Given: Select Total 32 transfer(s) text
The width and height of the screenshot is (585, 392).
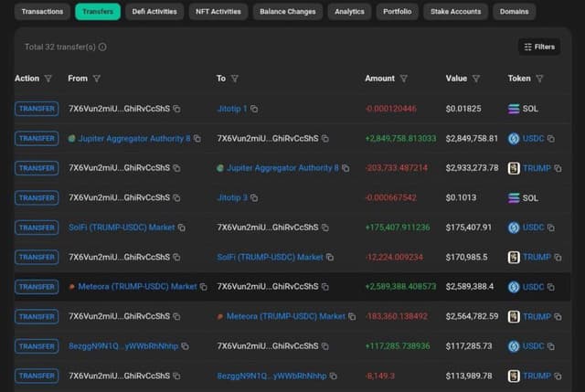Looking at the screenshot, I should tap(60, 47).
